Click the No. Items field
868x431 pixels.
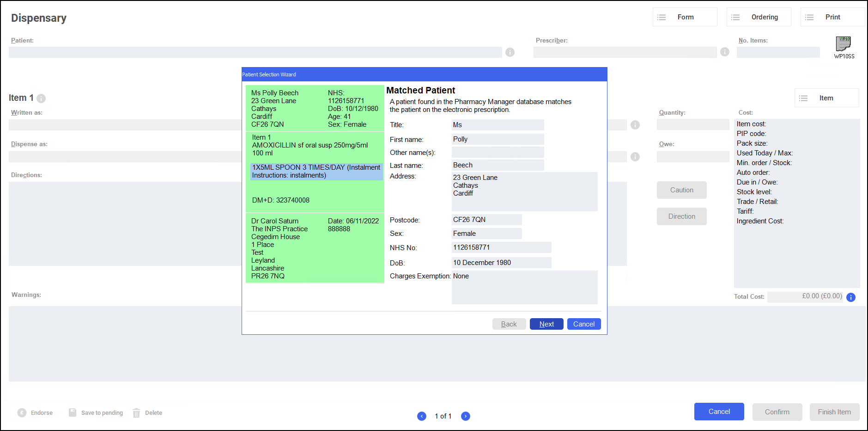(778, 52)
